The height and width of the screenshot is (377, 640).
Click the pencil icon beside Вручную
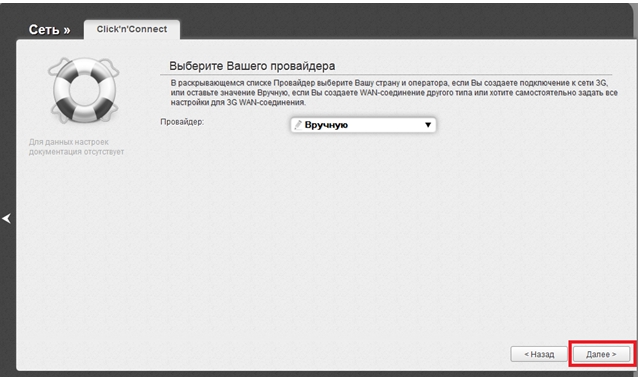tap(298, 125)
